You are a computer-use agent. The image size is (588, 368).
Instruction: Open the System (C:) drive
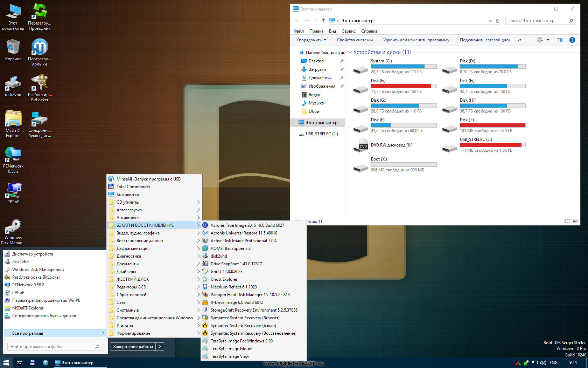(395, 66)
